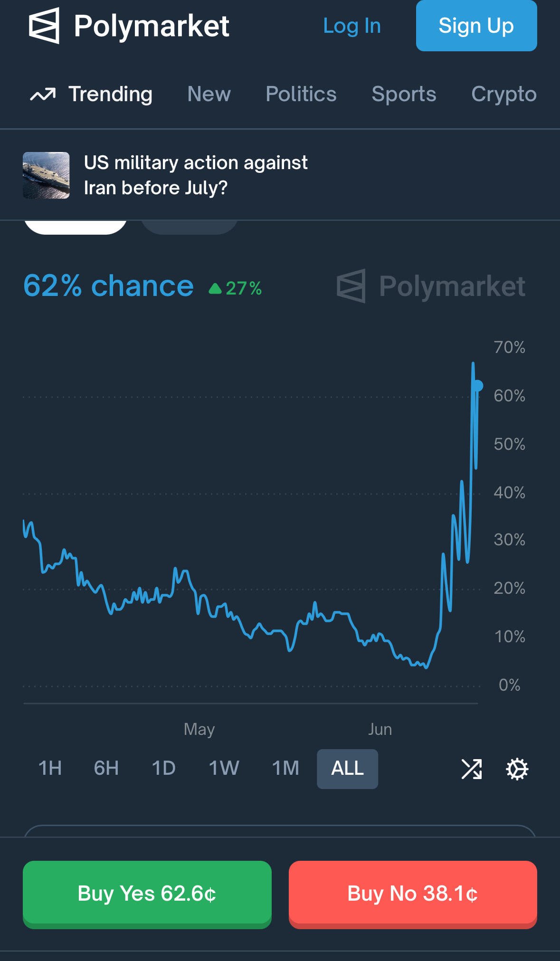This screenshot has width=560, height=961.
Task: Click the shuffle arrows icon beside settings
Action: (x=472, y=769)
